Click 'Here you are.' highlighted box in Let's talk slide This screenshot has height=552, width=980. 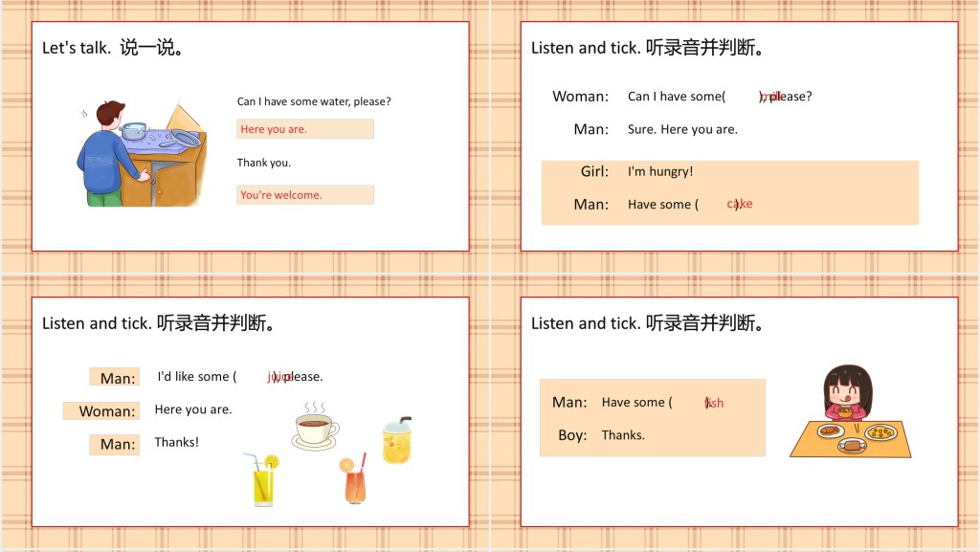(x=304, y=129)
